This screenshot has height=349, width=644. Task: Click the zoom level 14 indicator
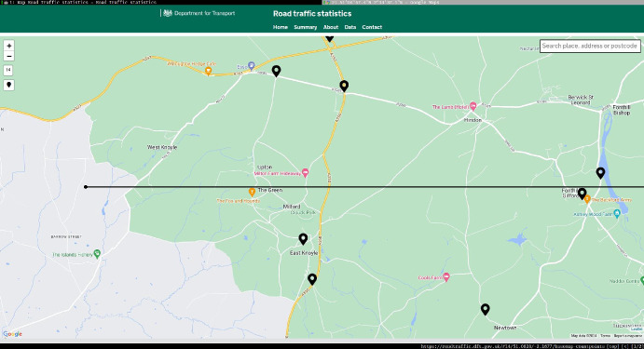coord(8,70)
